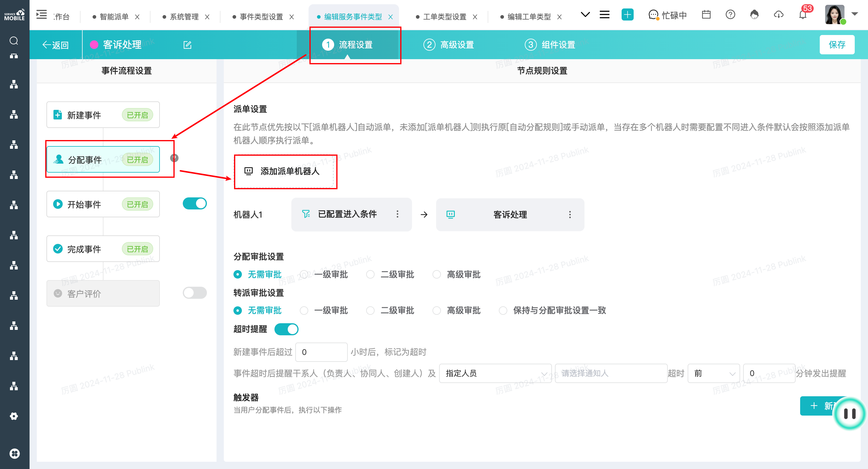
Task: Open the help question mark icon
Action: (730, 14)
